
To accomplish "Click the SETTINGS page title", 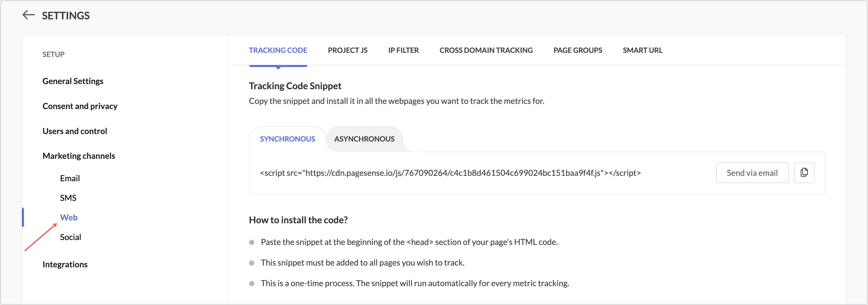I will (66, 15).
